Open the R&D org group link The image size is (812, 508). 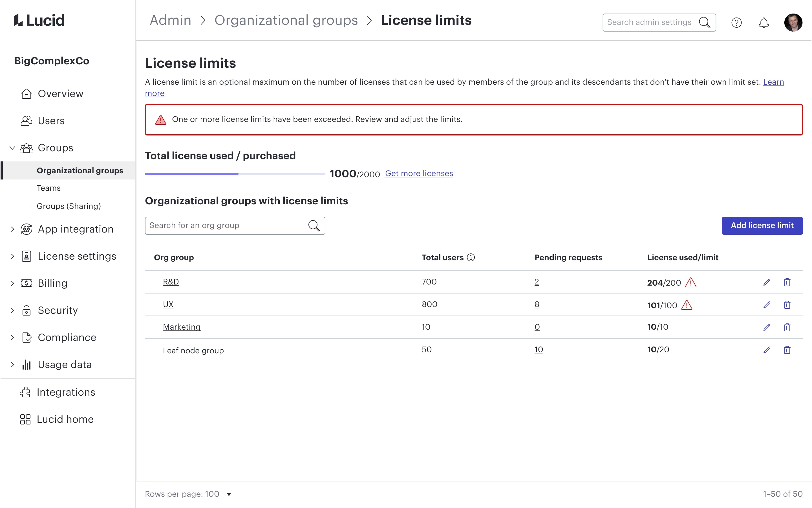[x=171, y=282]
